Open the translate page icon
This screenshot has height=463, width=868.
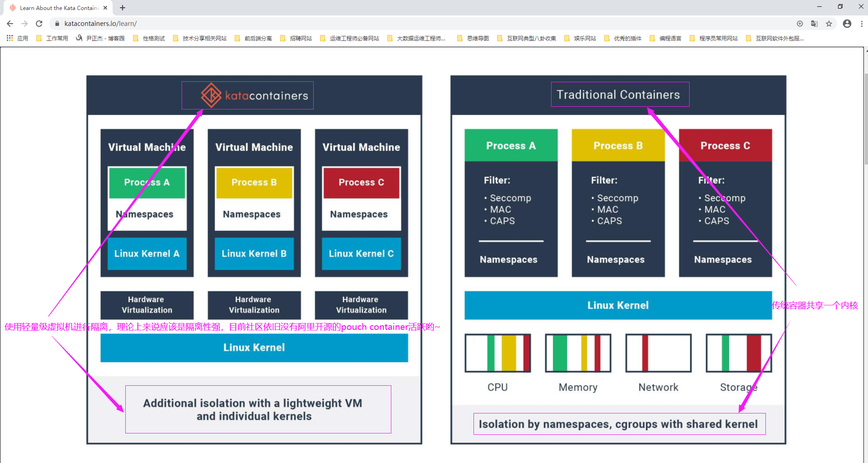814,24
